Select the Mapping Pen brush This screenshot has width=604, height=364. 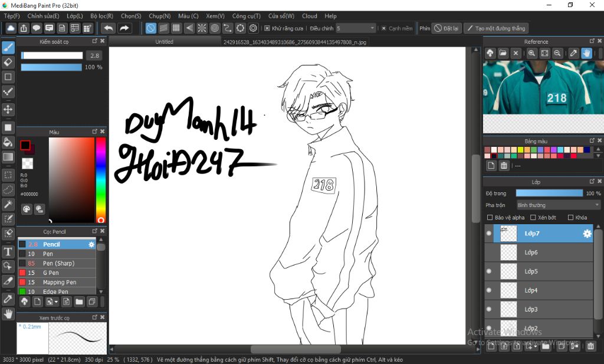57,282
